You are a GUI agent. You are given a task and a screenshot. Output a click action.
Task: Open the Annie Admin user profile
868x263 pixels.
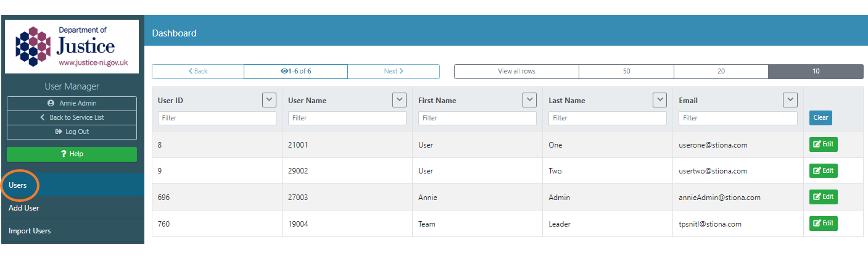(x=72, y=103)
